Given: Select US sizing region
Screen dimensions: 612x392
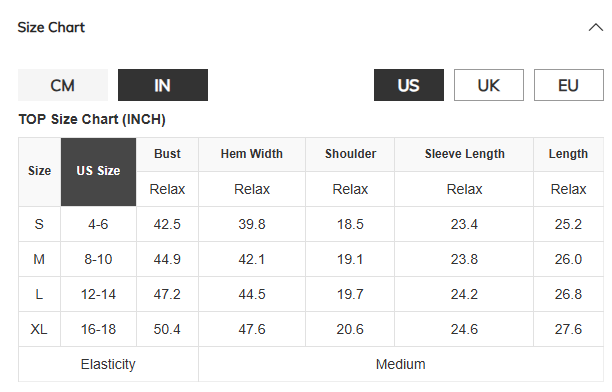Looking at the screenshot, I should (x=409, y=85).
